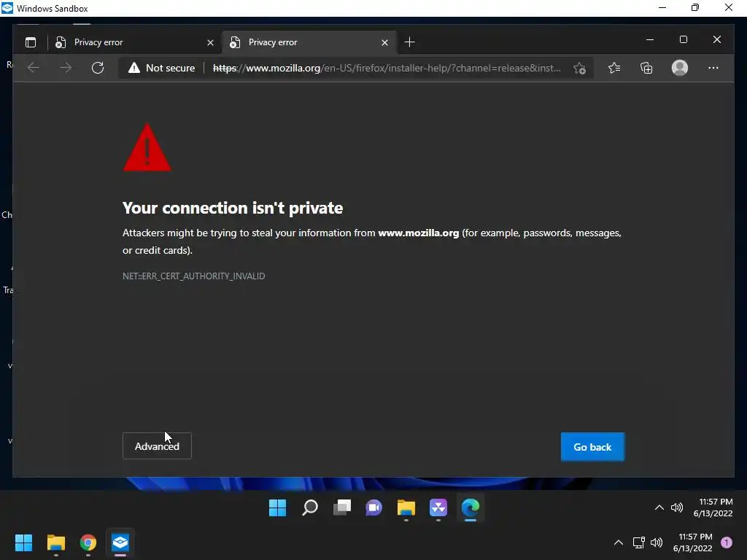Select the second Privacy error tab
Image resolution: width=747 pixels, height=560 pixels.
coord(309,42)
